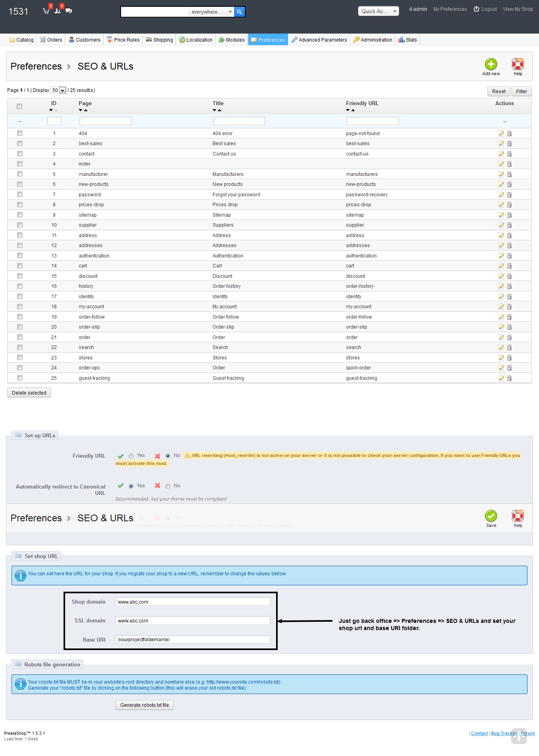Click the search magnifier button
This screenshot has height=756, width=539.
(239, 12)
